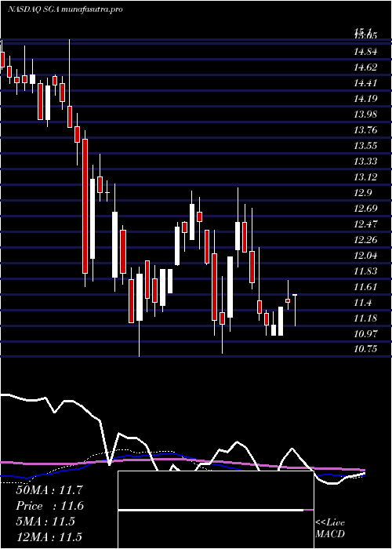The width and height of the screenshot is (392, 549).
Task: Click the 50MA : 11.7 readout
Action: point(49,490)
